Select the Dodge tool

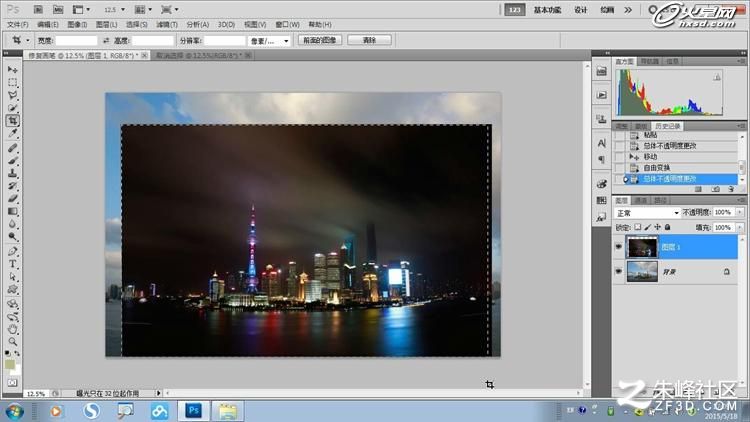click(12, 236)
